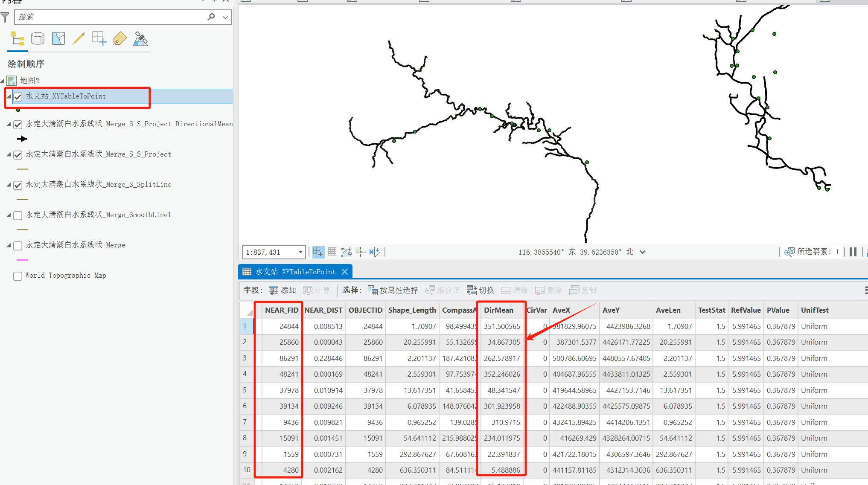This screenshot has width=868, height=485.
Task: Click List By Labeling tag icon
Action: tap(120, 39)
